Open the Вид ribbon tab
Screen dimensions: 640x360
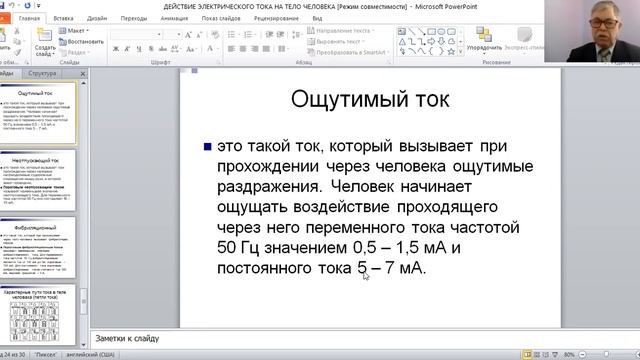click(317, 18)
